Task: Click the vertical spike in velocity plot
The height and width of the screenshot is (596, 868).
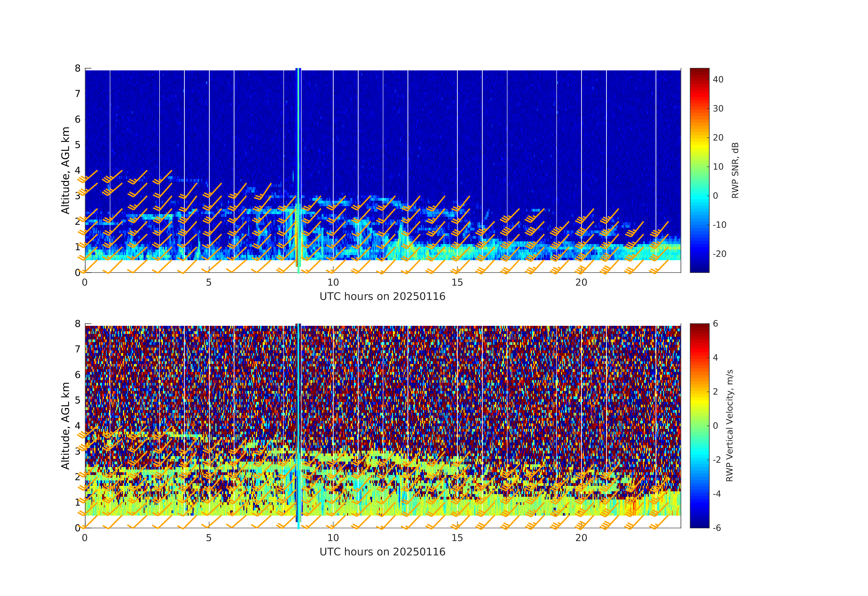Action: pyautogui.click(x=298, y=411)
